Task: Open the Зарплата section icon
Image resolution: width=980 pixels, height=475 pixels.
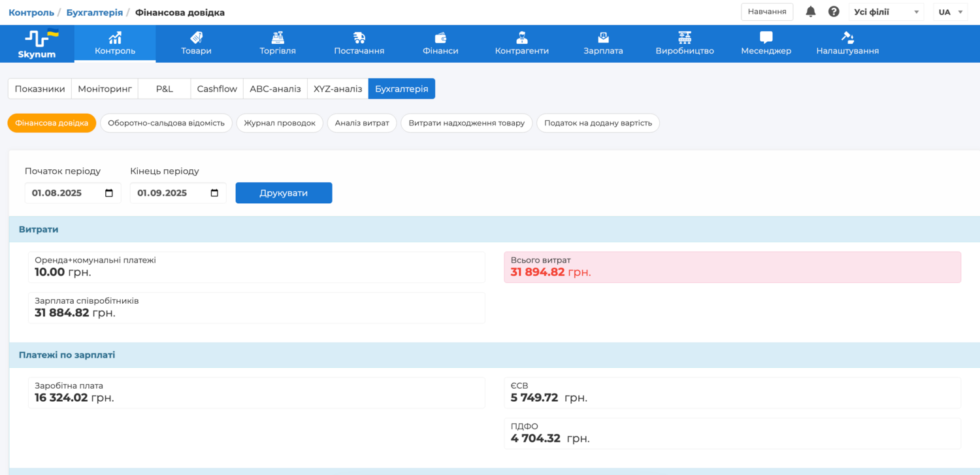Action: click(603, 37)
